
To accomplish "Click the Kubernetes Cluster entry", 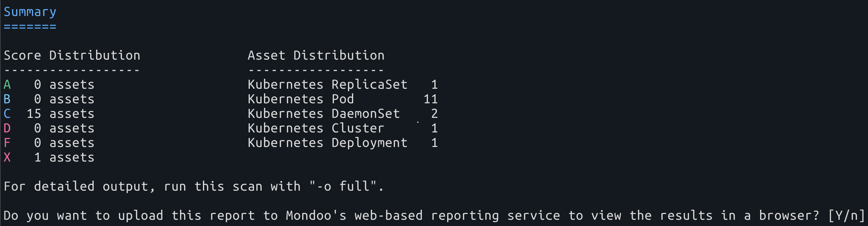I will click(x=316, y=128).
